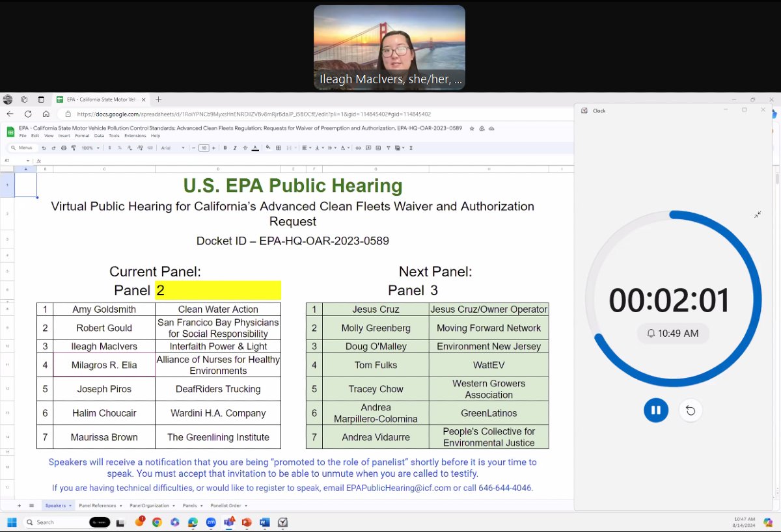Click the font size field showing 10
This screenshot has height=532, width=781.
[x=204, y=148]
